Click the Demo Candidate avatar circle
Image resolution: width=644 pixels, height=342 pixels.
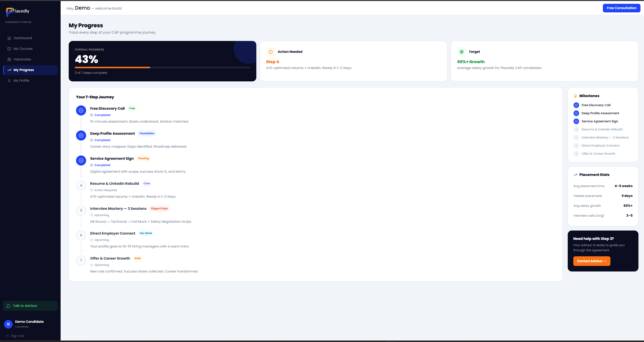pos(8,324)
